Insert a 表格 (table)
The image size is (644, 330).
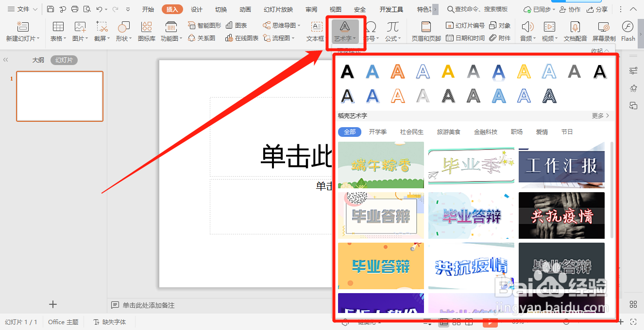pos(58,31)
